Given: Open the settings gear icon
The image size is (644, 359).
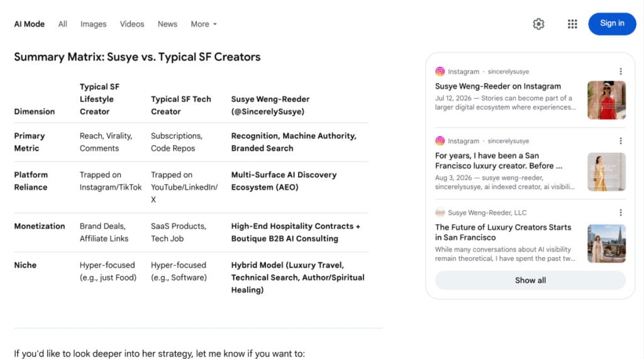Looking at the screenshot, I should click(538, 24).
